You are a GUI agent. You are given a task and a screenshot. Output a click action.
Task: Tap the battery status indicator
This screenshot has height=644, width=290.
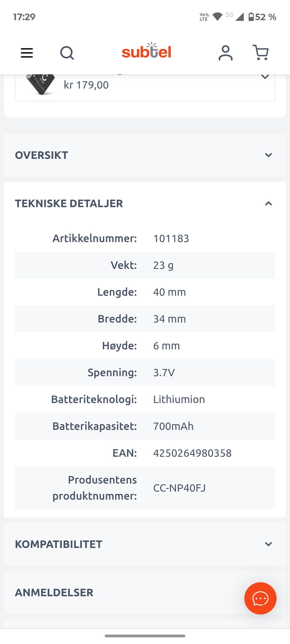262,17
